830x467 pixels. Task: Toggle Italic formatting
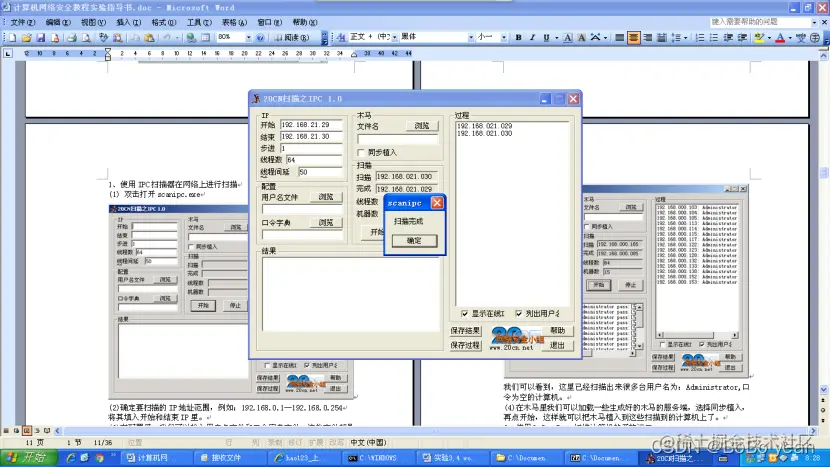[533, 37]
